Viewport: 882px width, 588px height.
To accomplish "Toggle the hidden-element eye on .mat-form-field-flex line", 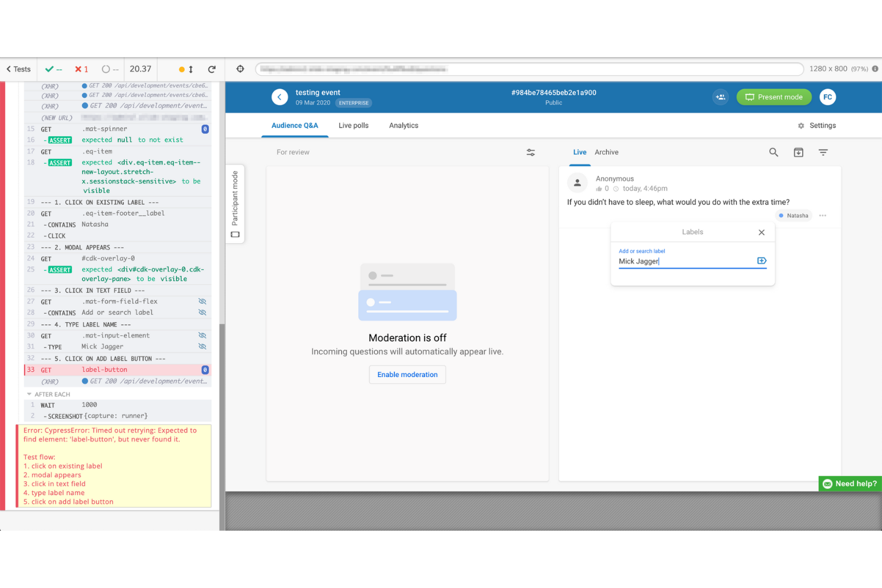I will 203,301.
